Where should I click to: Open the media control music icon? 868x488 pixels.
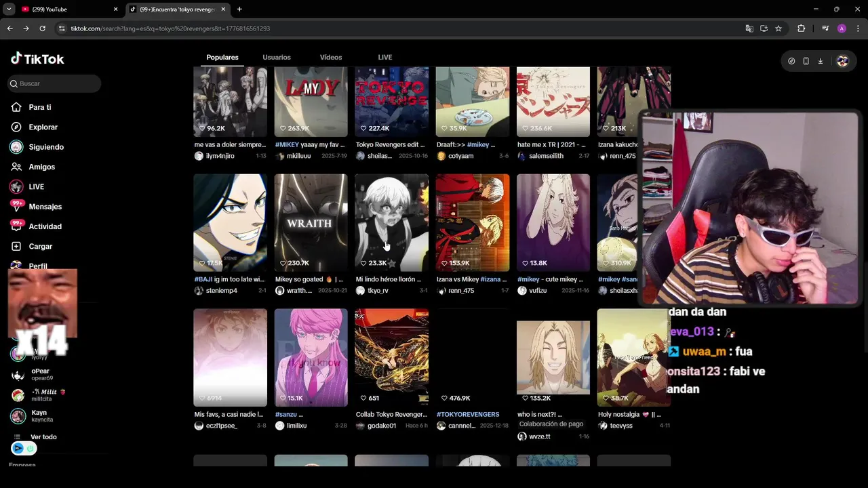(x=825, y=28)
